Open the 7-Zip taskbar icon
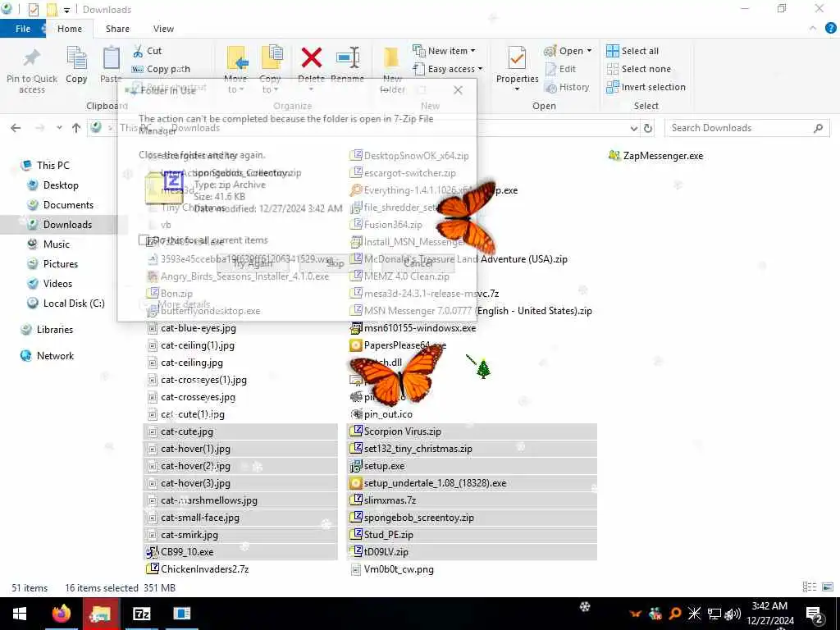Screen dimensions: 840x630 coord(141,614)
